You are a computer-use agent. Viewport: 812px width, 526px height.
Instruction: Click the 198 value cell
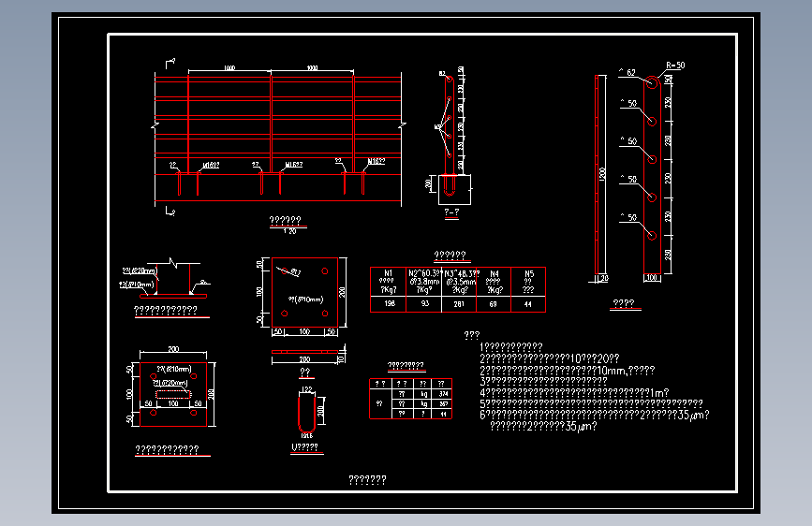[390, 304]
